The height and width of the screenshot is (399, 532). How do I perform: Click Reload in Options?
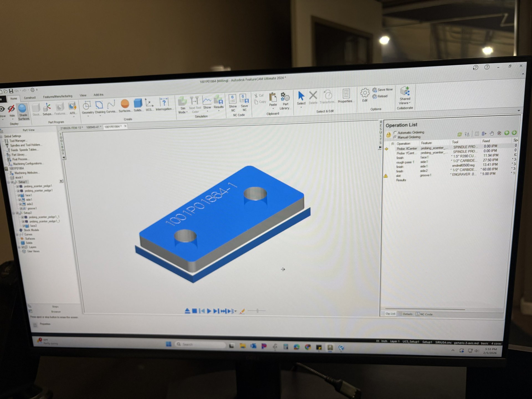380,96
